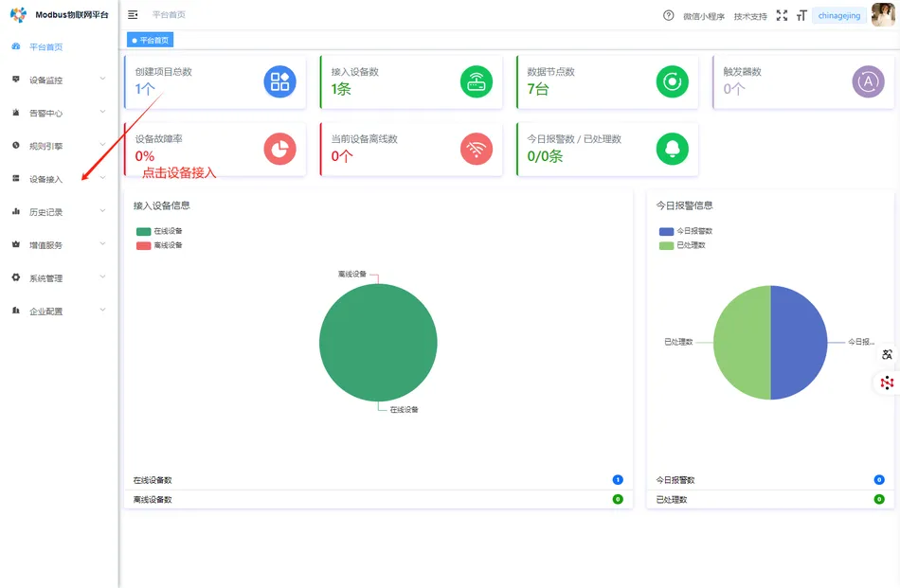Click the green alarm bell icon

tap(673, 149)
